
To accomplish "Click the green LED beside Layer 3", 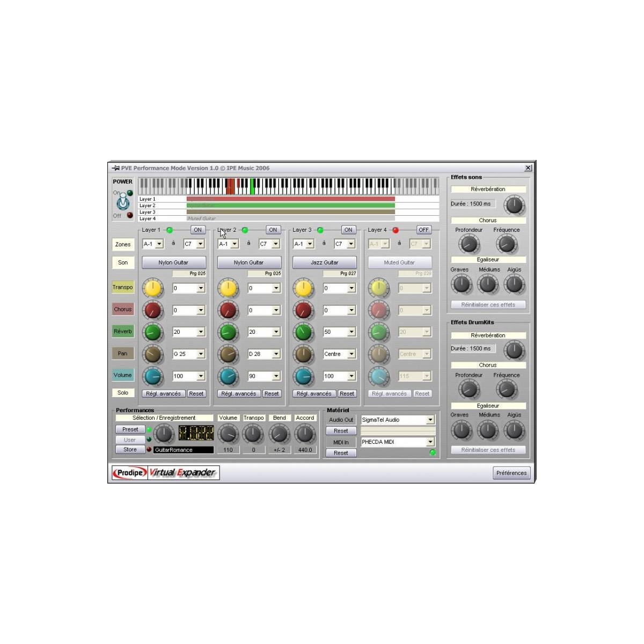I will pyautogui.click(x=320, y=230).
